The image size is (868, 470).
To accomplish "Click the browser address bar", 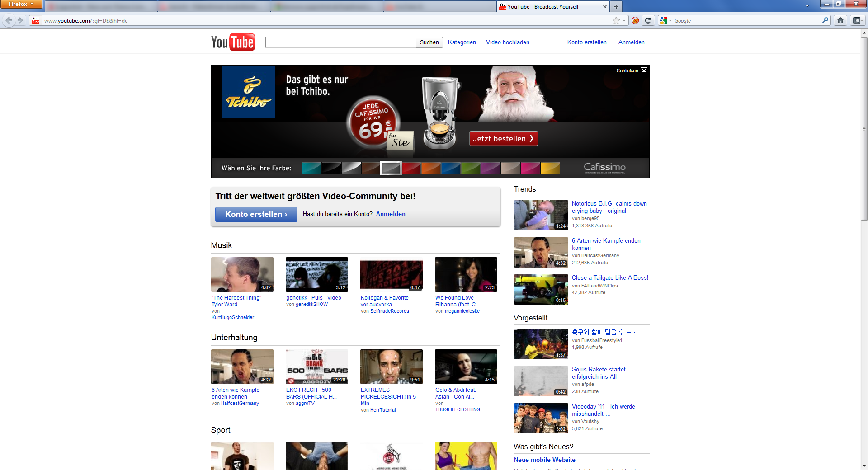I will pos(325,21).
